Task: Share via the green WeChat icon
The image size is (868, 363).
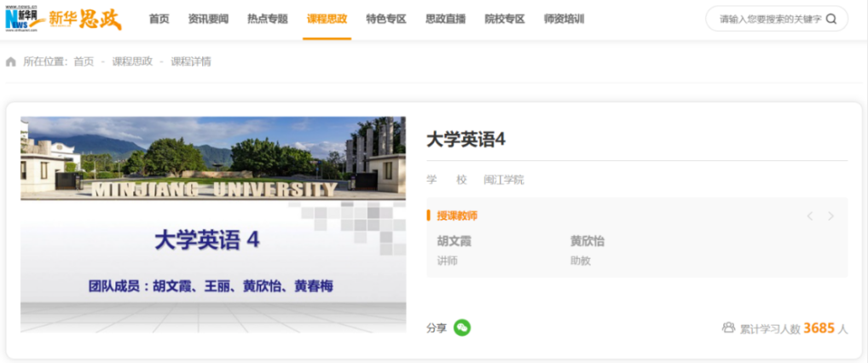Action: [462, 327]
